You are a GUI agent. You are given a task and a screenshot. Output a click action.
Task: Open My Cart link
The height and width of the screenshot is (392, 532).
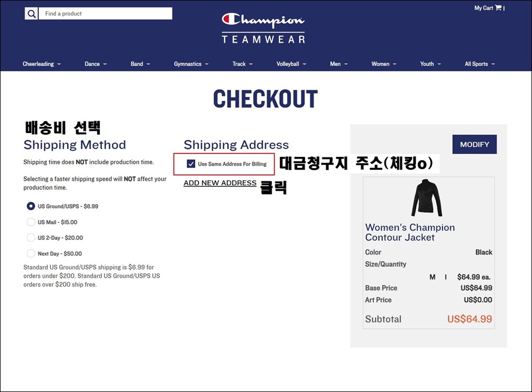tap(483, 8)
